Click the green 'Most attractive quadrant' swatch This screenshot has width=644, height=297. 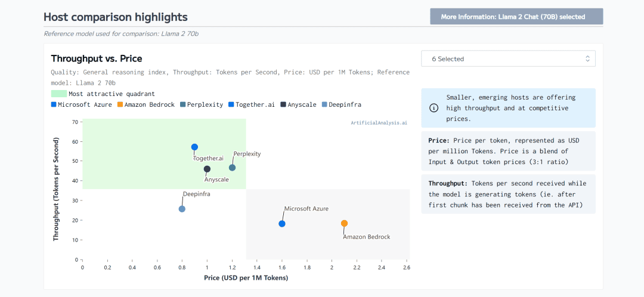coord(58,94)
